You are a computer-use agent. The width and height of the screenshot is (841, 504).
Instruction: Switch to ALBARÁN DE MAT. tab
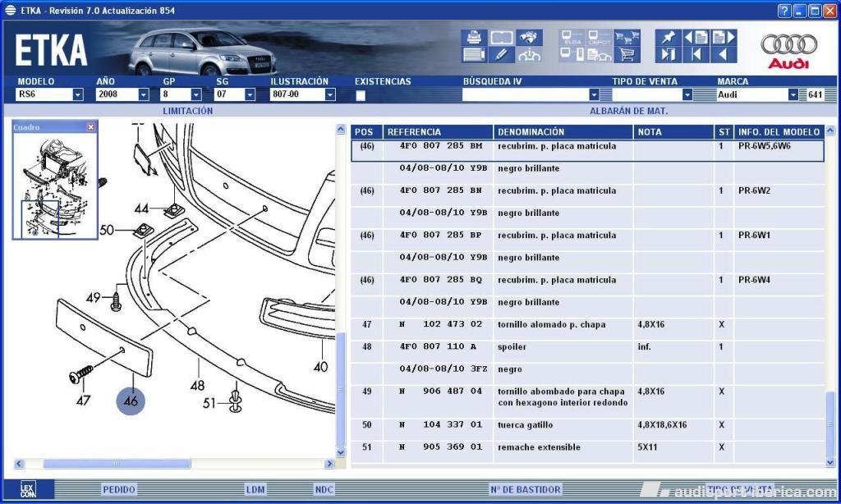(628, 111)
